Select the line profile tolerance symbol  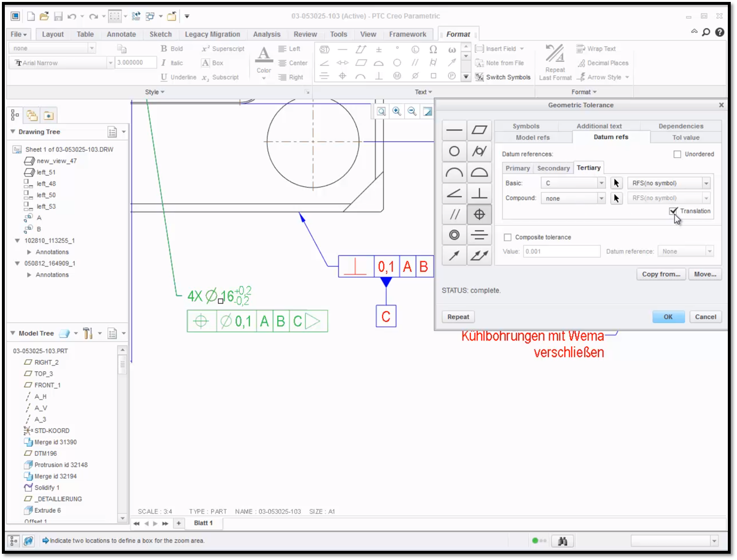click(454, 173)
